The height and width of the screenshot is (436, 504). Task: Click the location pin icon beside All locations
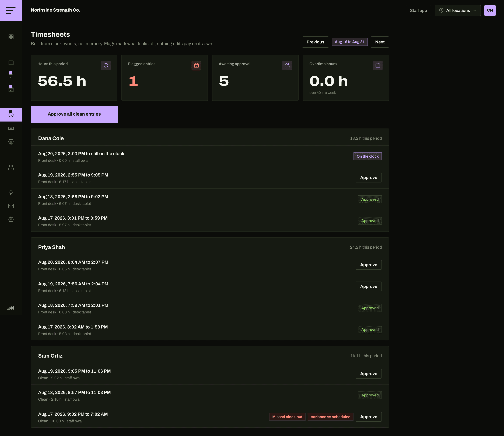[x=441, y=11]
